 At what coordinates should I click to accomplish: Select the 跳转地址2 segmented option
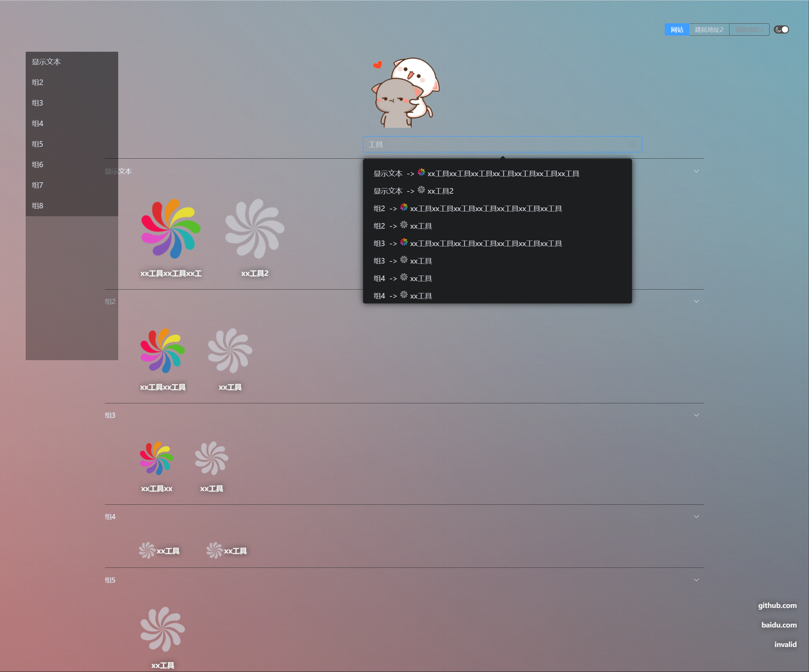click(x=709, y=30)
